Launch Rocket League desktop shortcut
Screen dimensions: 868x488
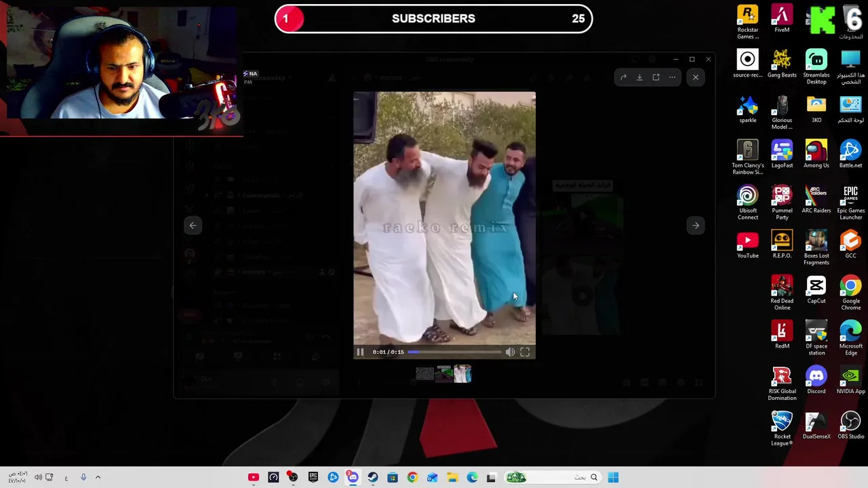(782, 428)
